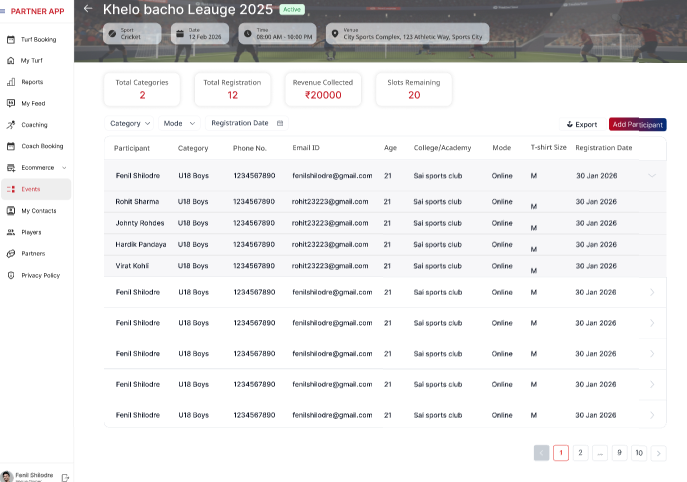Click the Revenue Collected ₹20000 card
The image size is (687, 482).
(x=323, y=89)
